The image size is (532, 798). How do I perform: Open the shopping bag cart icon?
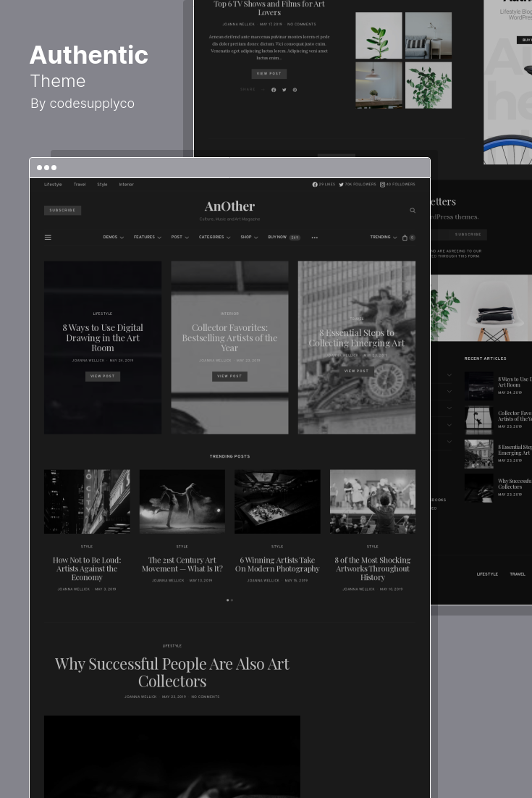click(x=405, y=238)
